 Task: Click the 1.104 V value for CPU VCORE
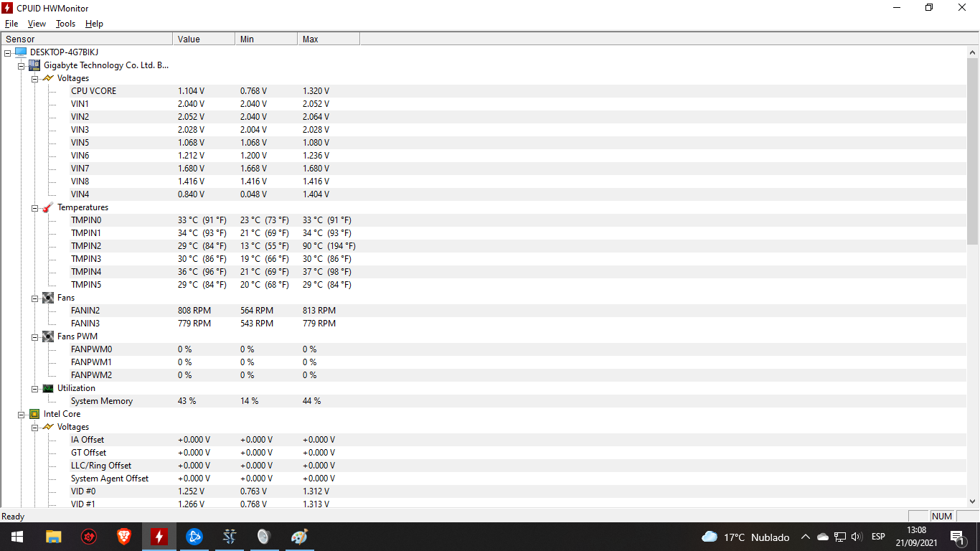coord(191,91)
